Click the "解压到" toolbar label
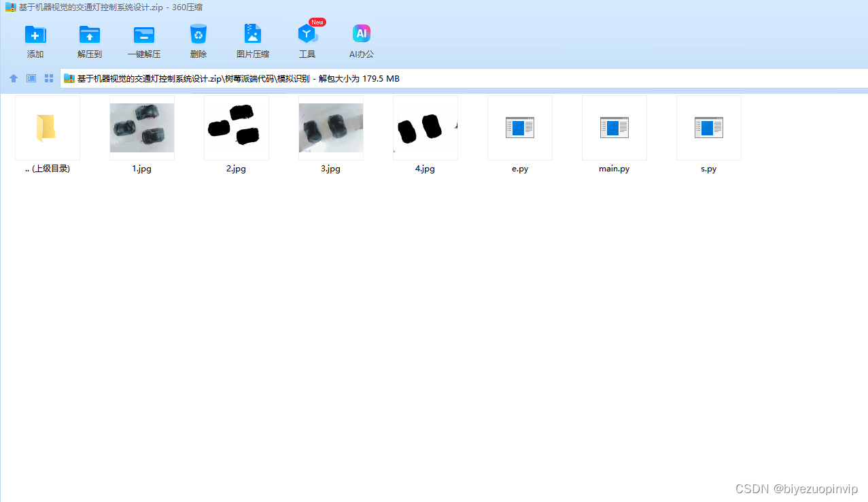868x502 pixels. tap(90, 54)
